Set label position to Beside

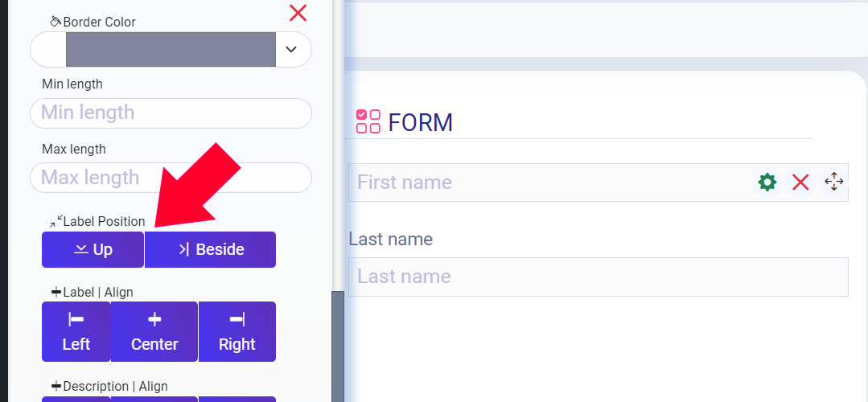210,249
